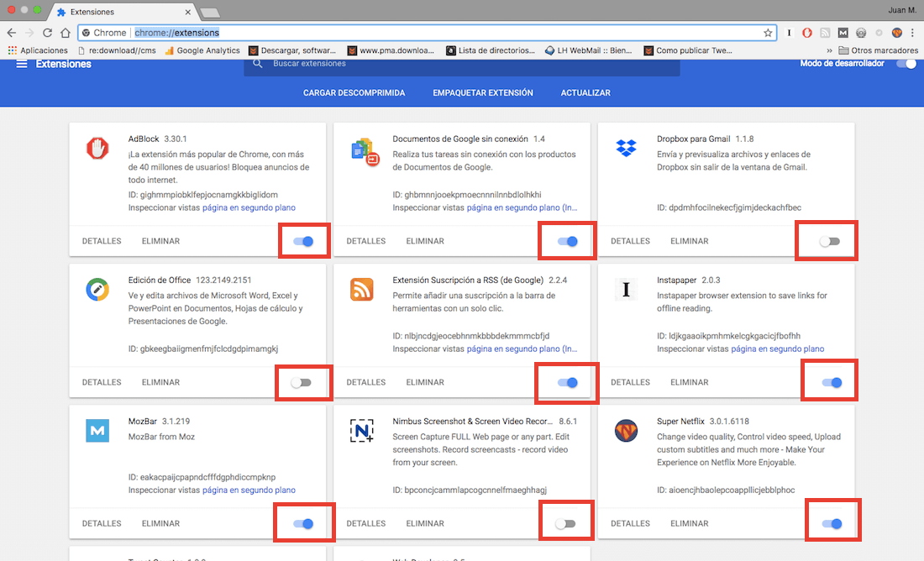This screenshot has height=561, width=924.
Task: Enable the Nimbus Screenshot toggle
Action: point(565,523)
